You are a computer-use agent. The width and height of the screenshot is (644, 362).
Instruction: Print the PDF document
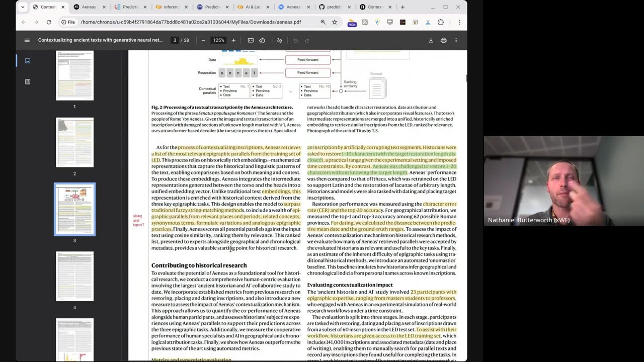point(443,40)
